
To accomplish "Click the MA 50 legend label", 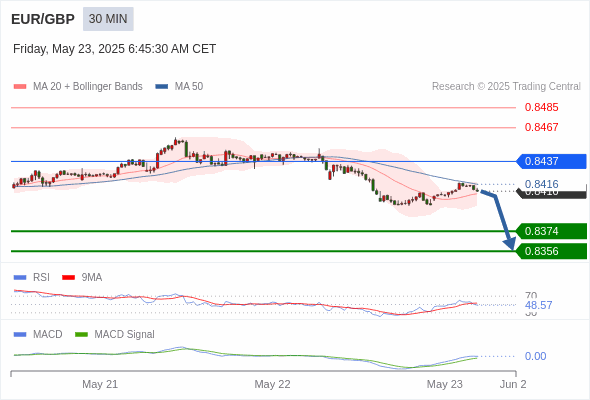I will [x=189, y=87].
